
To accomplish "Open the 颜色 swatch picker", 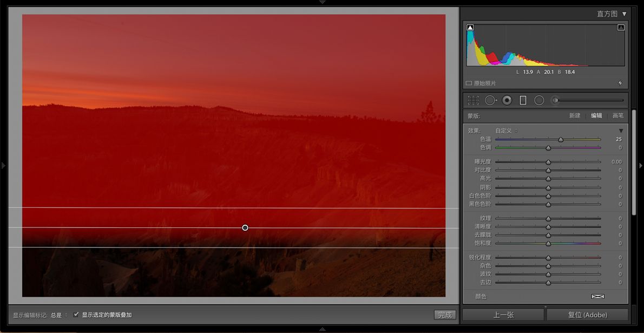I will (597, 296).
